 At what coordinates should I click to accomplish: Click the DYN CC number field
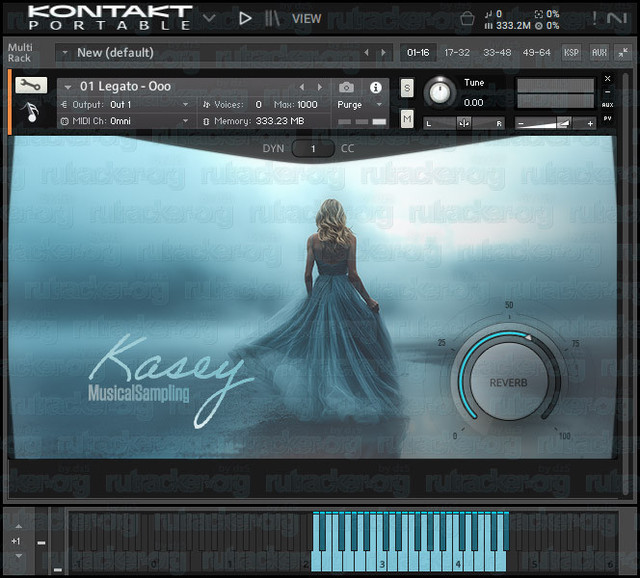pos(313,149)
